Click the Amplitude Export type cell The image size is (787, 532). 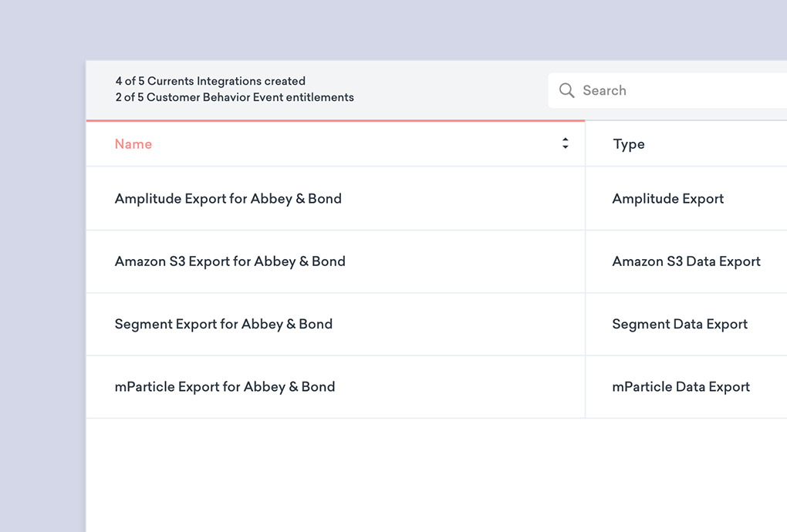click(x=667, y=199)
